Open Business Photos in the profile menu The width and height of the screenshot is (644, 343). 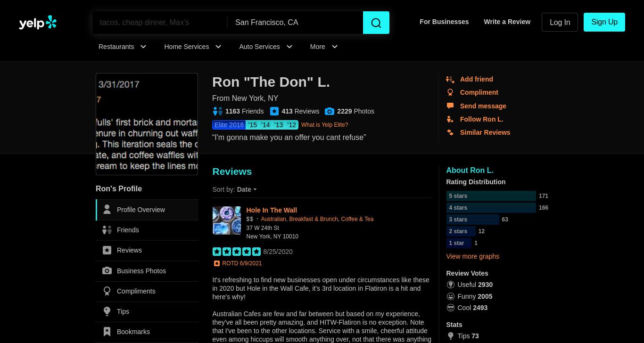coord(147,271)
